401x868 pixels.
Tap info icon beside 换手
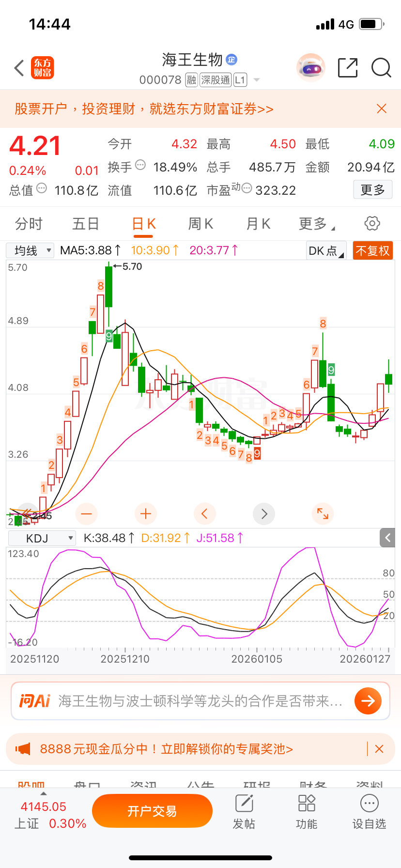tap(140, 165)
